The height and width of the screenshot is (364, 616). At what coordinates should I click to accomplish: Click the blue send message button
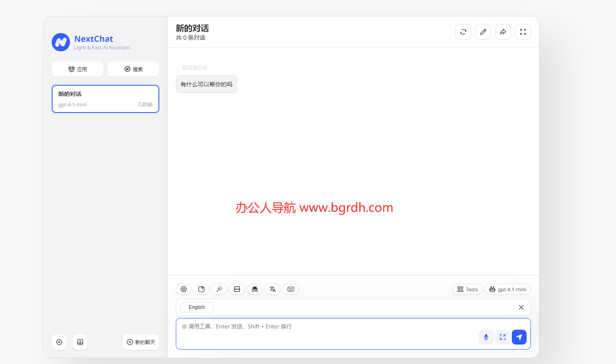click(x=519, y=337)
